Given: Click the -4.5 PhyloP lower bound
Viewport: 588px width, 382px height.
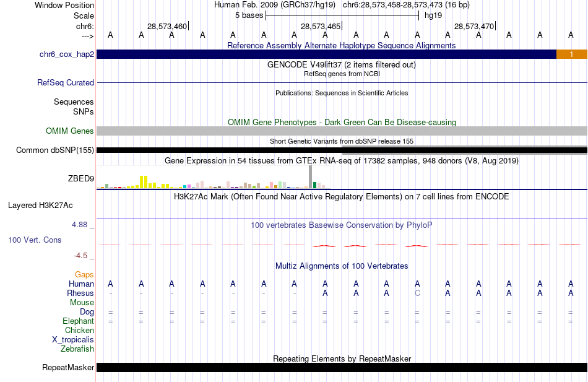Looking at the screenshot, I should coord(80,256).
